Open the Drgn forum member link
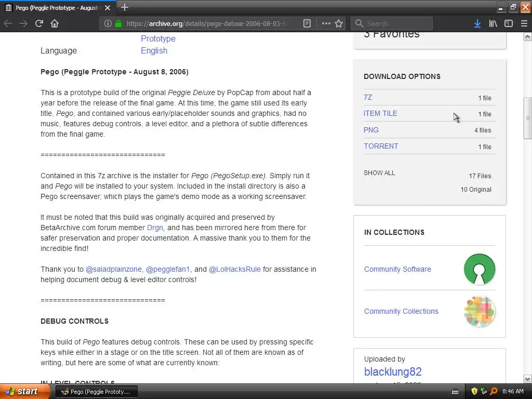Image resolution: width=532 pixels, height=399 pixels. click(x=155, y=228)
